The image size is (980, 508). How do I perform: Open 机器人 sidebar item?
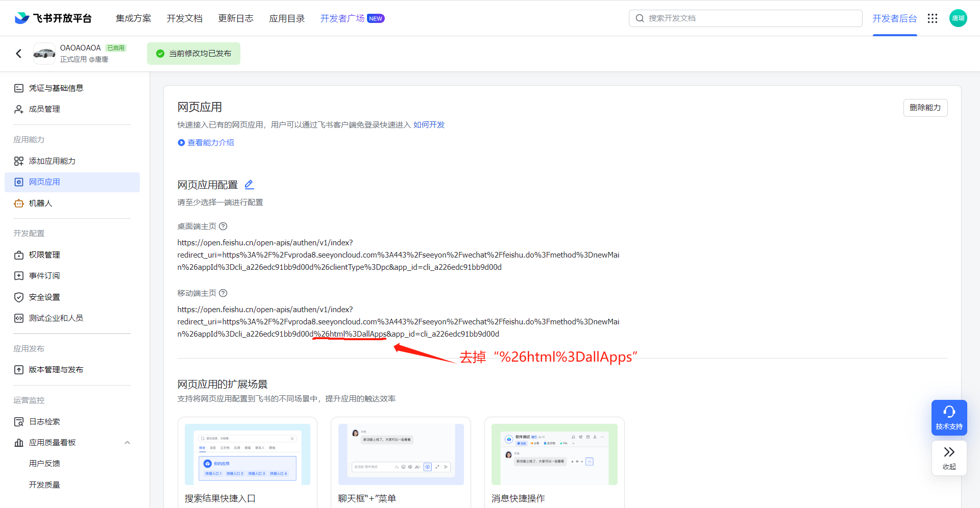pyautogui.click(x=72, y=204)
